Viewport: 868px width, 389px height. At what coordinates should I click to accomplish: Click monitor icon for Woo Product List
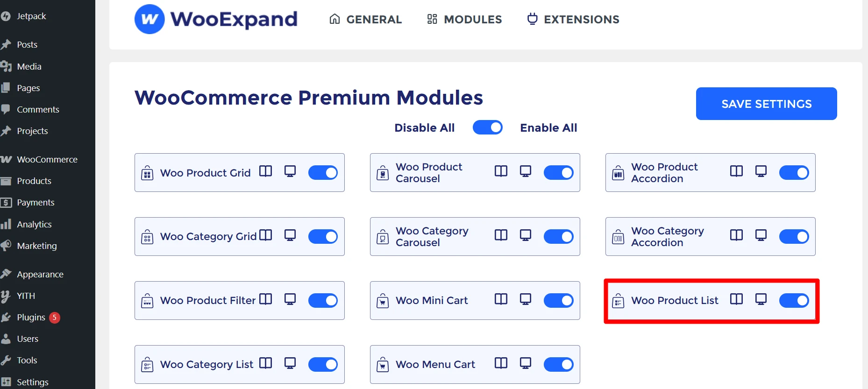(x=761, y=299)
